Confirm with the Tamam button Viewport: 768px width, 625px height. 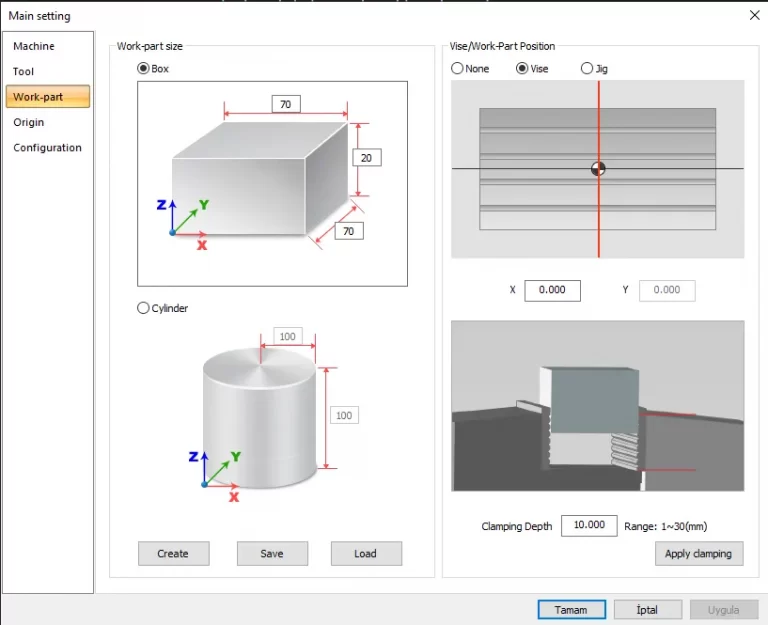571,609
